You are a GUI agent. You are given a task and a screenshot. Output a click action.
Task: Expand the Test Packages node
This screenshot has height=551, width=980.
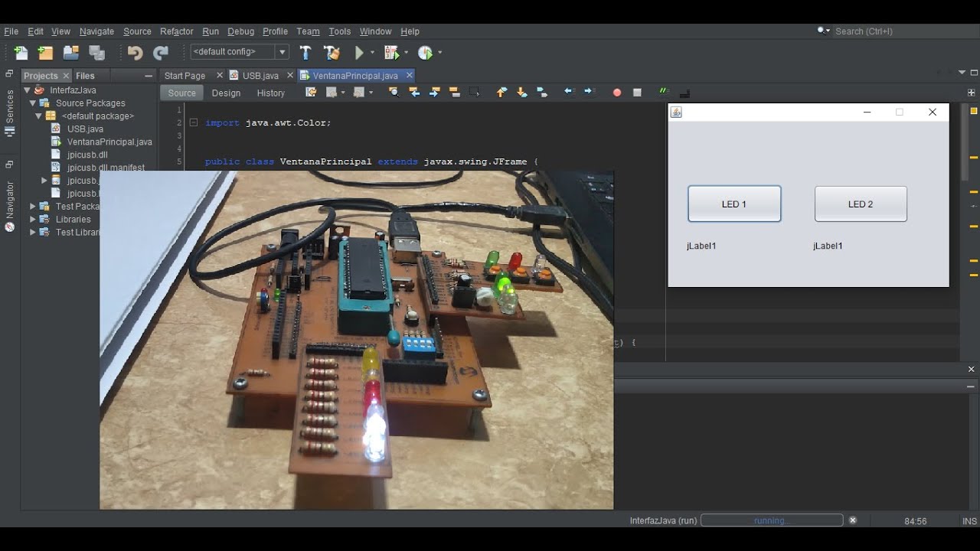pyautogui.click(x=33, y=207)
